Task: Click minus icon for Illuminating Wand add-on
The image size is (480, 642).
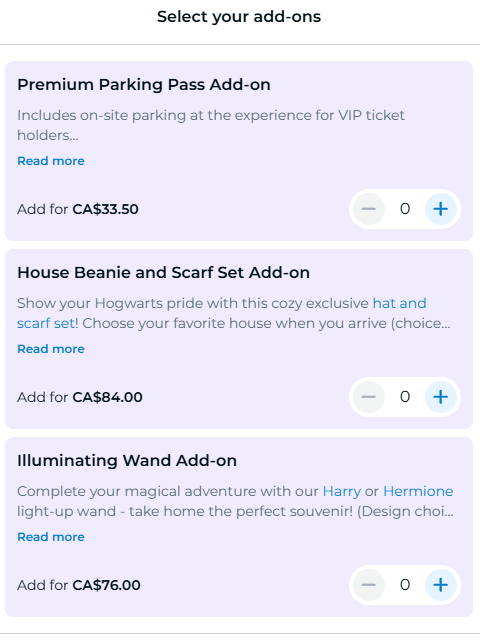Action: pyautogui.click(x=369, y=585)
